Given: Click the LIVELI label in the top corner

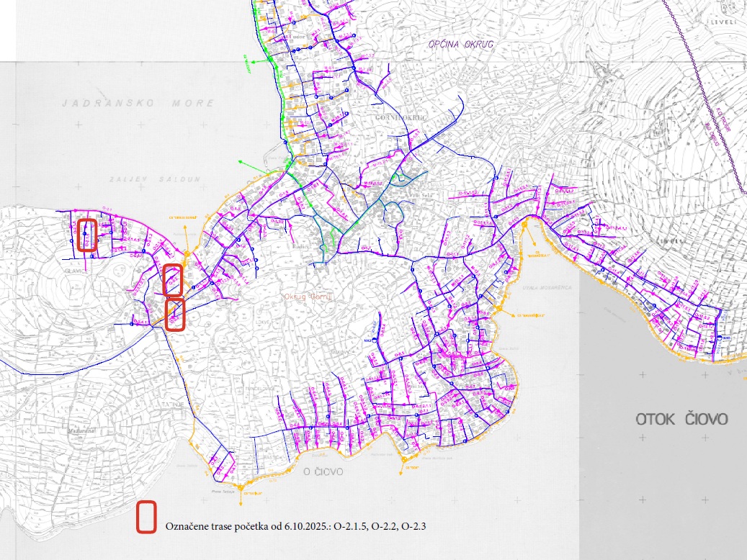Looking at the screenshot, I should (723, 22).
